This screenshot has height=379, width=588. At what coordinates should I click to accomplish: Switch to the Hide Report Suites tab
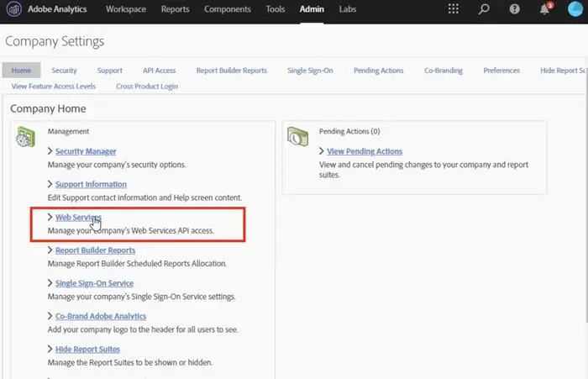point(562,71)
